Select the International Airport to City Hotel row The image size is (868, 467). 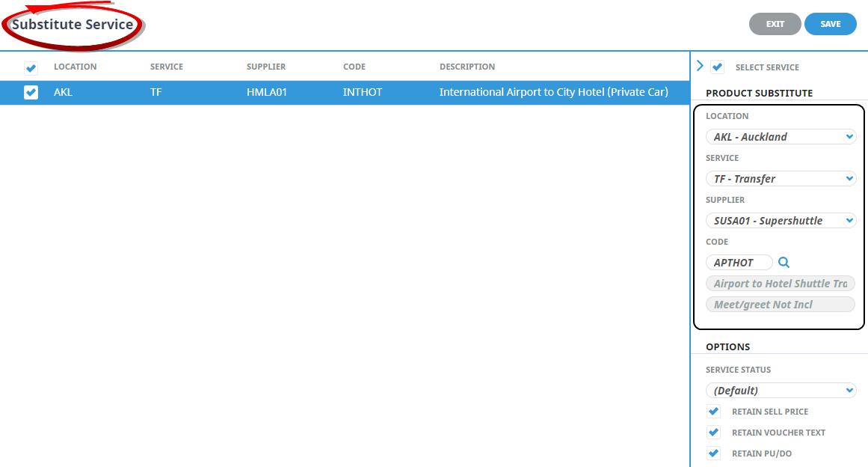[x=553, y=93]
